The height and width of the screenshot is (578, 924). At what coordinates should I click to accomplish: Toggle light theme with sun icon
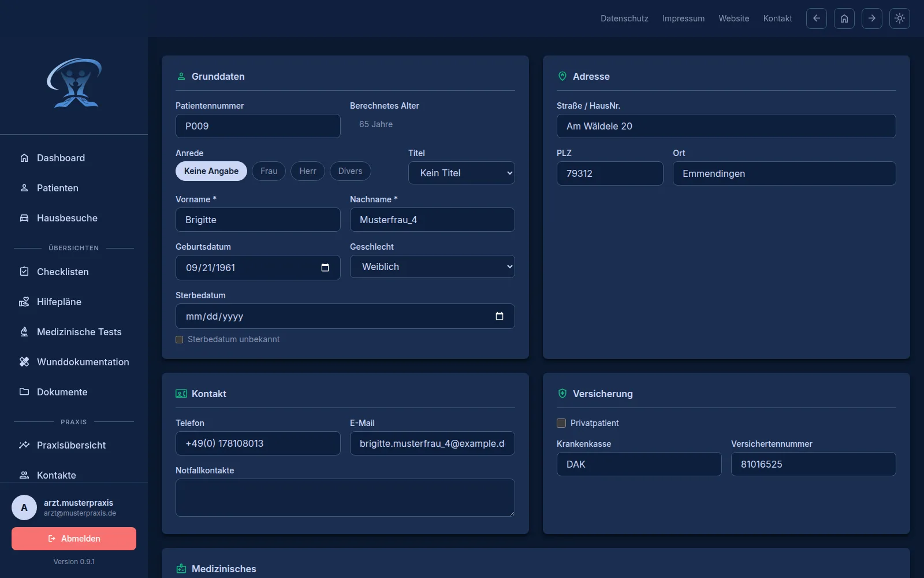[900, 18]
